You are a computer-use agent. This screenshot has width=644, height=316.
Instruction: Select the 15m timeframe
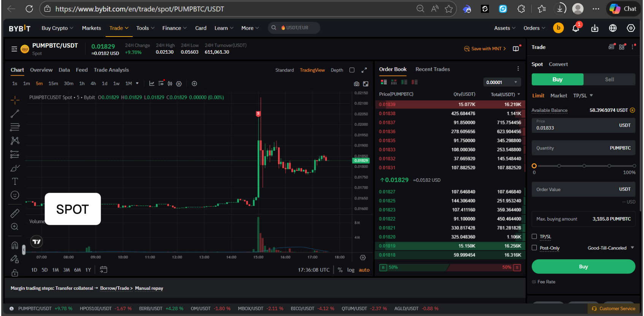tap(53, 83)
